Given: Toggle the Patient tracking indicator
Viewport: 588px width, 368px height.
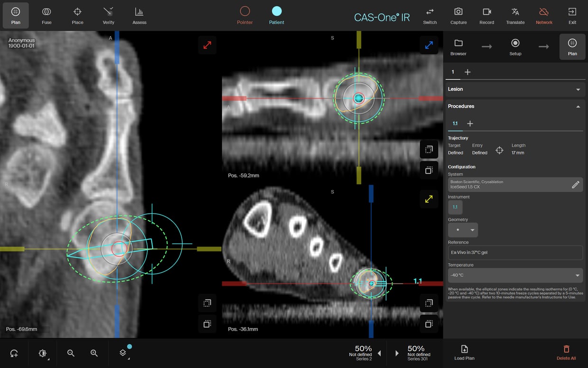Looking at the screenshot, I should (276, 15).
